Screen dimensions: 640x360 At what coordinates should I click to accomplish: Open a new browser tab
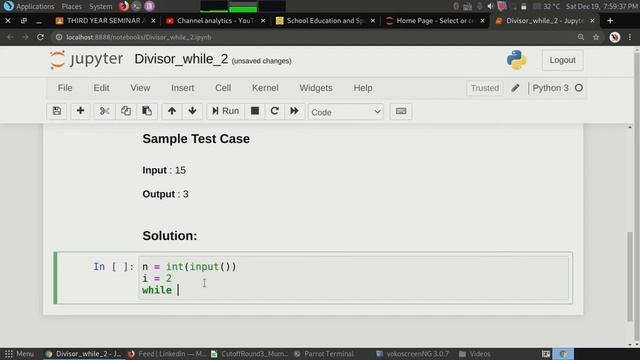point(610,20)
